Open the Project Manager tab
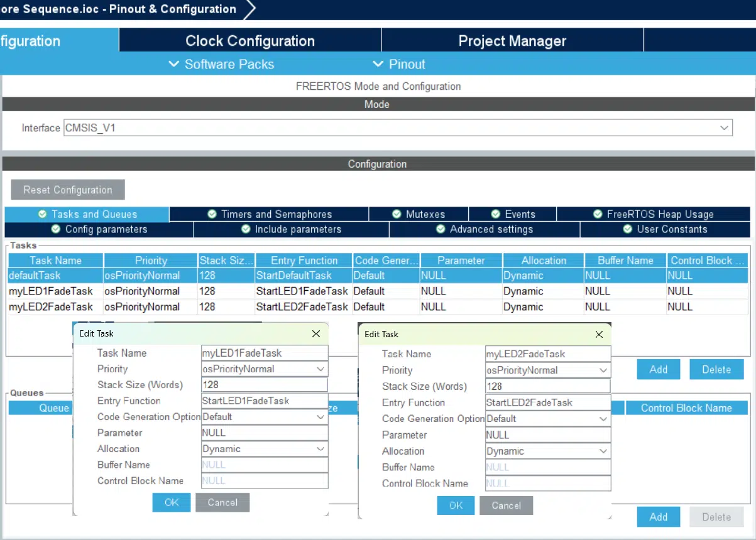Image resolution: width=756 pixels, height=540 pixels. coord(512,41)
